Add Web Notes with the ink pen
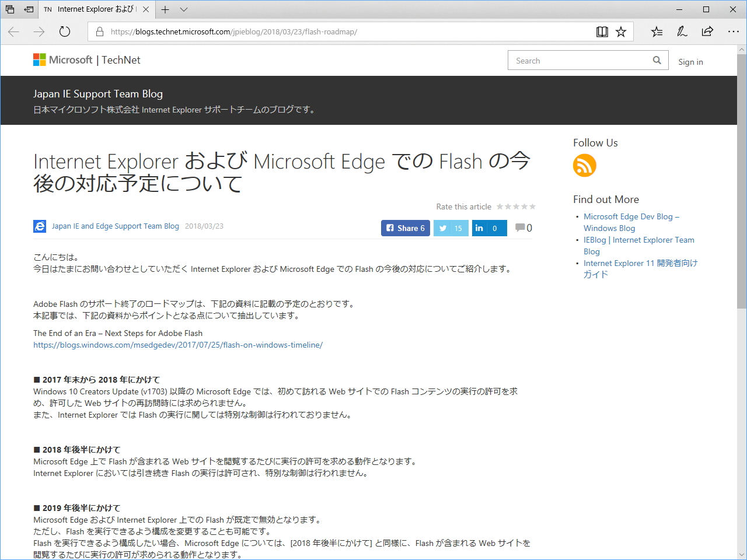Viewport: 747px width, 560px height. coord(682,32)
